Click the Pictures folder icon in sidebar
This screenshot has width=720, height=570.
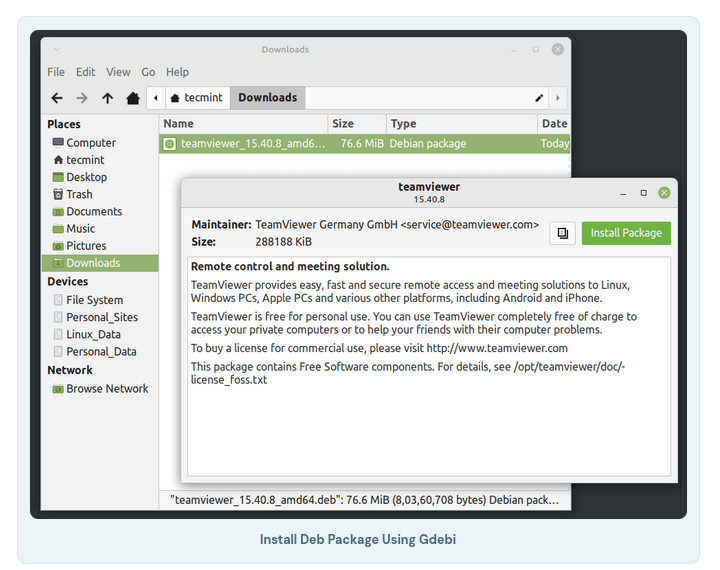[x=58, y=246]
